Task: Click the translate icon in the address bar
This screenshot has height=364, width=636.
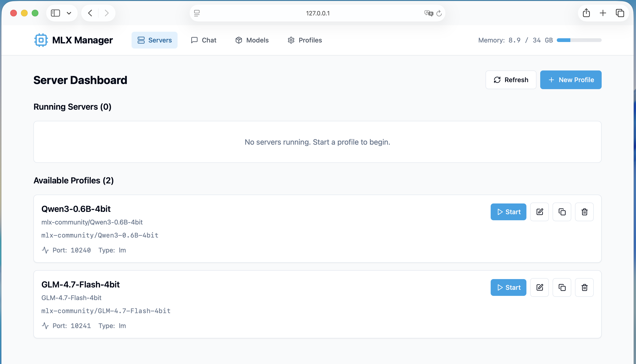Action: pyautogui.click(x=429, y=13)
